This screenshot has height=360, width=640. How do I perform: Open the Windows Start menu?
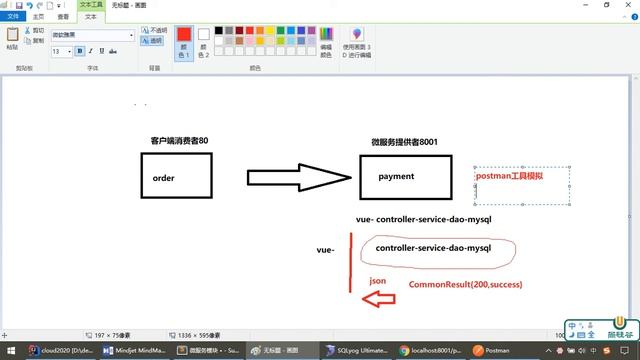(11, 351)
